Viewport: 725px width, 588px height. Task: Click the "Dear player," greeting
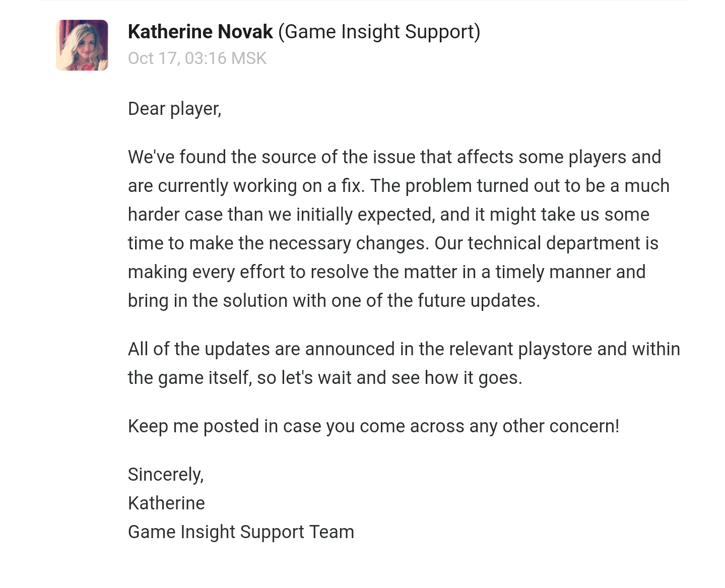[x=174, y=109]
